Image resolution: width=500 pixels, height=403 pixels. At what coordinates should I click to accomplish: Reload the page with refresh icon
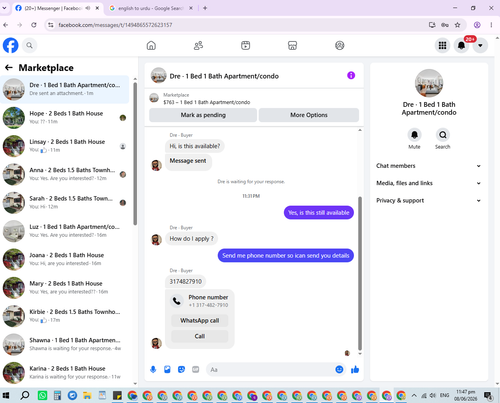34,25
